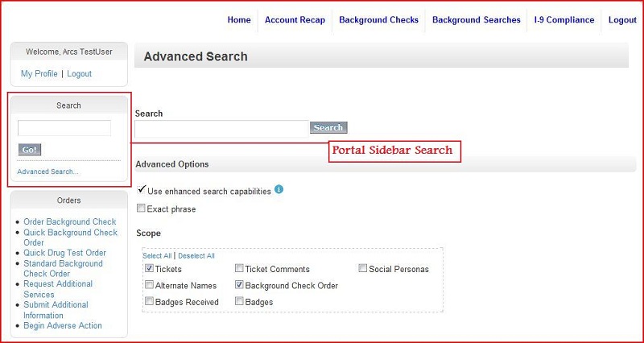This screenshot has height=343, width=644.
Task: Check the Badges Received checkbox
Action: [149, 301]
